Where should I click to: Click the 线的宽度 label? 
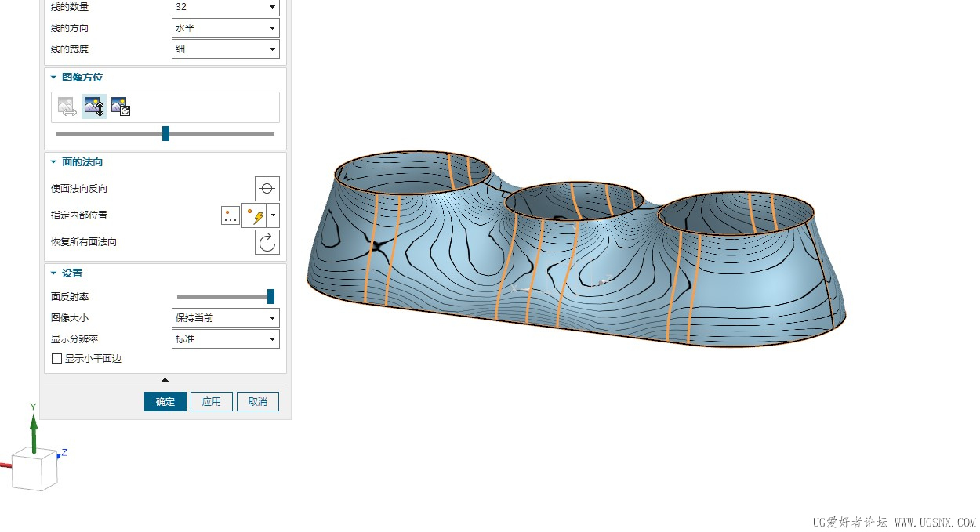pyautogui.click(x=70, y=49)
